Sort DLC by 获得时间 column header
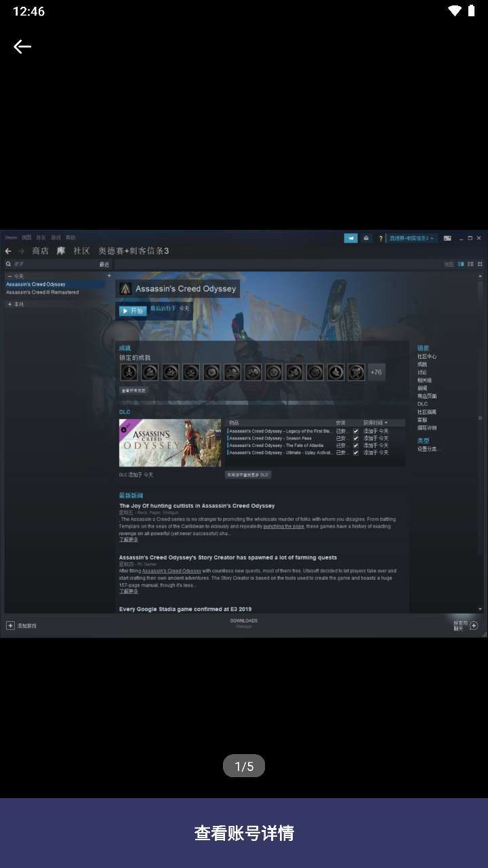 click(375, 423)
